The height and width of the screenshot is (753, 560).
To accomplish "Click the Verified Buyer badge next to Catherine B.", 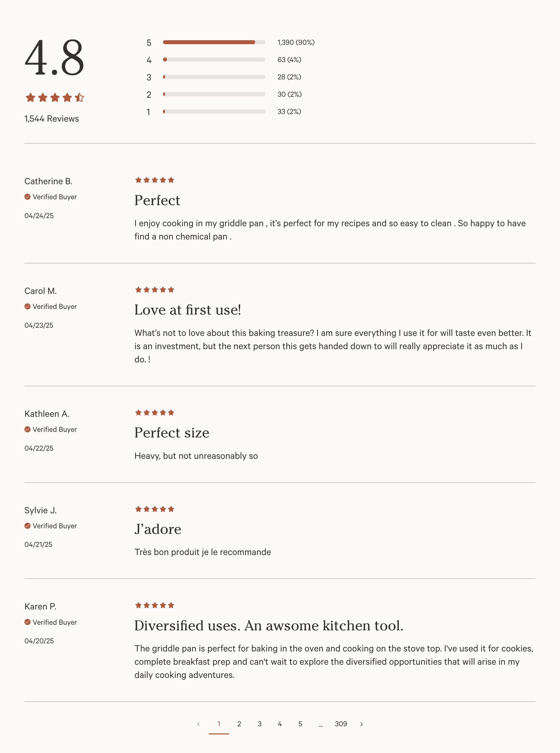I will pyautogui.click(x=51, y=196).
